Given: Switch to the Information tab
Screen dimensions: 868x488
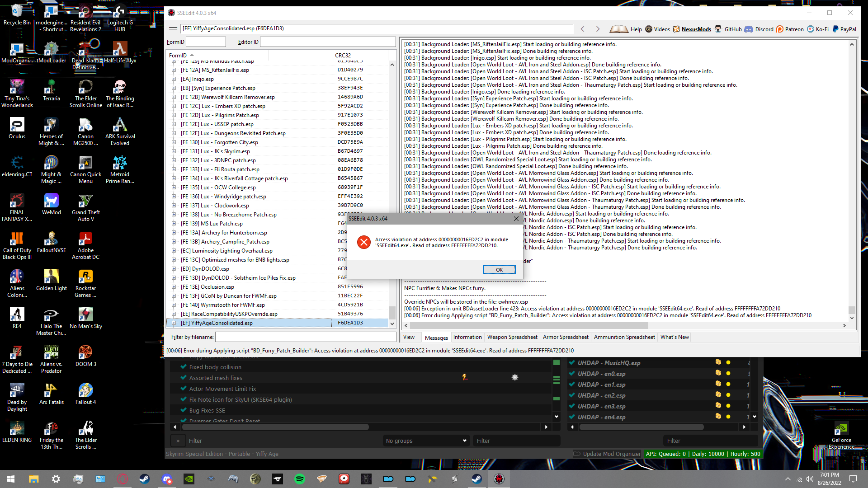Looking at the screenshot, I should (467, 337).
